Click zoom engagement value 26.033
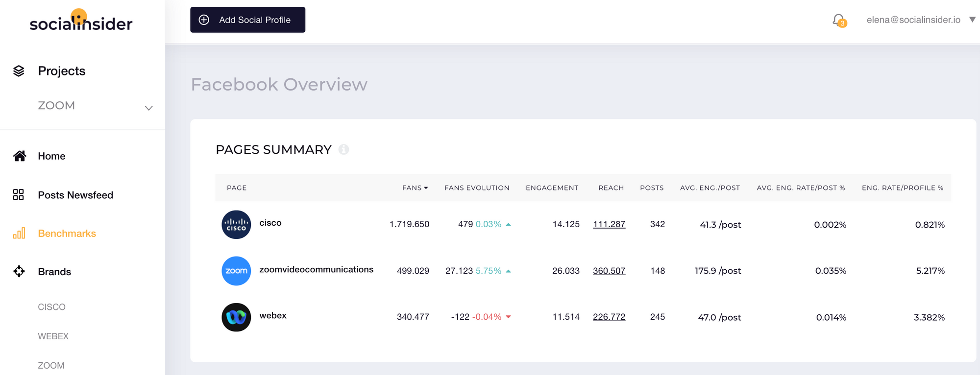 [566, 271]
